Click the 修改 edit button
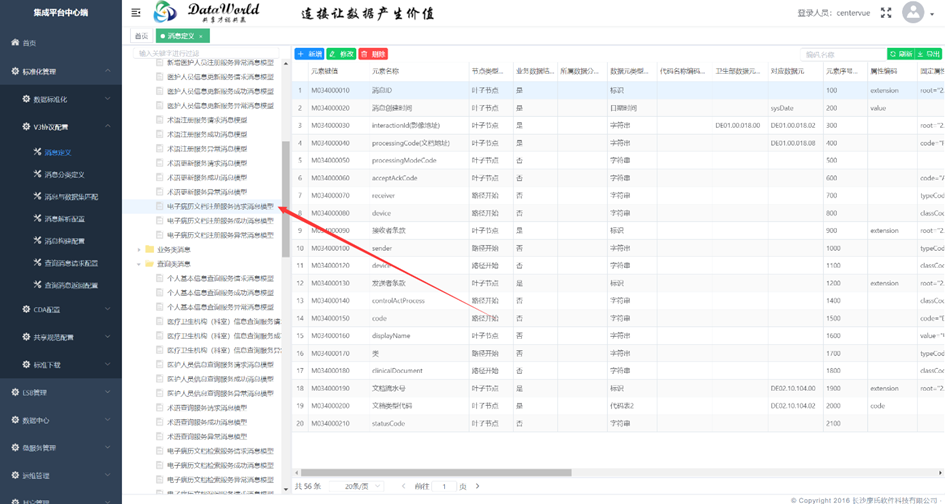 coord(341,54)
